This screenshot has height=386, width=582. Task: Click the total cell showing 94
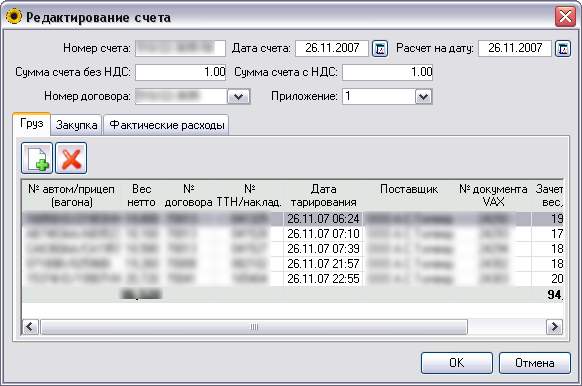point(548,295)
